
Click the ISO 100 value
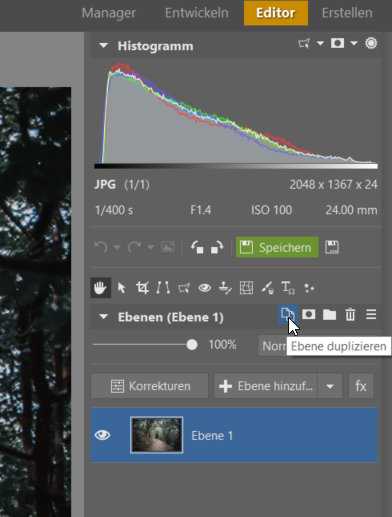point(271,210)
